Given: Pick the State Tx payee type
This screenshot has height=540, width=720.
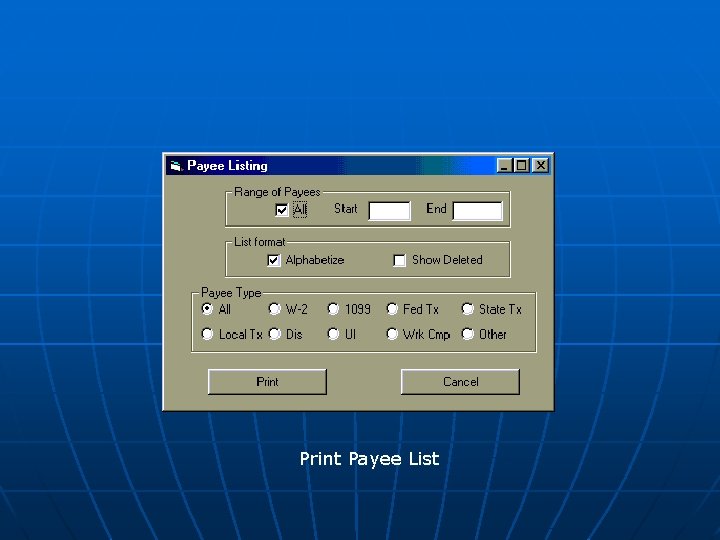Looking at the screenshot, I should tap(467, 309).
